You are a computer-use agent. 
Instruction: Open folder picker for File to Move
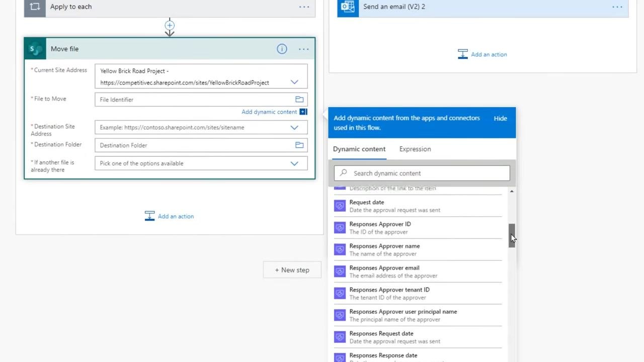tap(299, 100)
